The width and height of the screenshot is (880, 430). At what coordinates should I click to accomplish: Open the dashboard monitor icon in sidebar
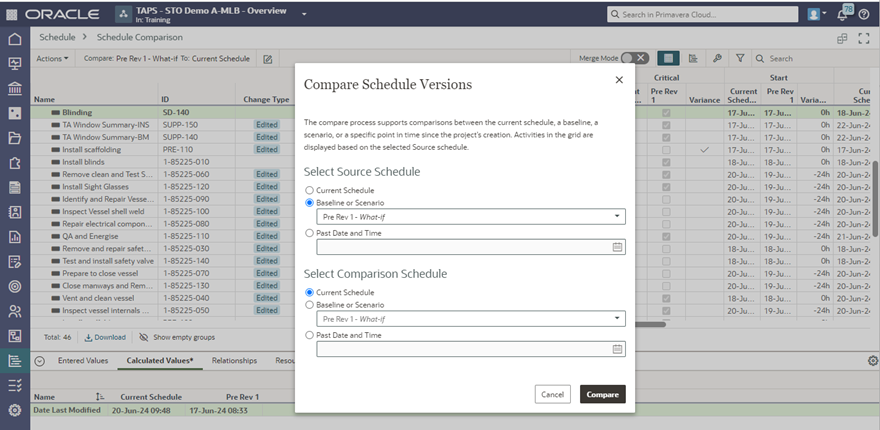tap(15, 63)
